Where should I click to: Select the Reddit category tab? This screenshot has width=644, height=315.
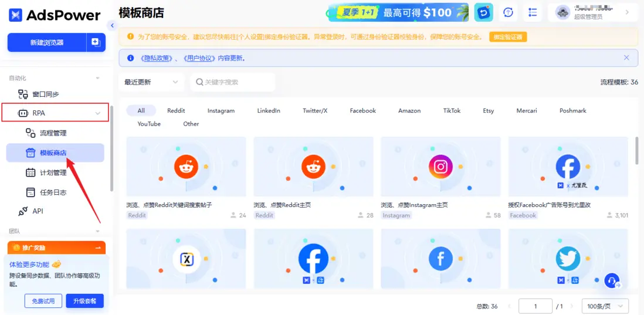click(176, 110)
